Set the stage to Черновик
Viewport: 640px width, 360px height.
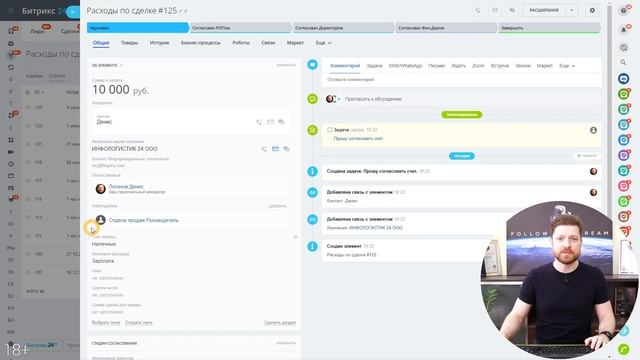click(138, 28)
